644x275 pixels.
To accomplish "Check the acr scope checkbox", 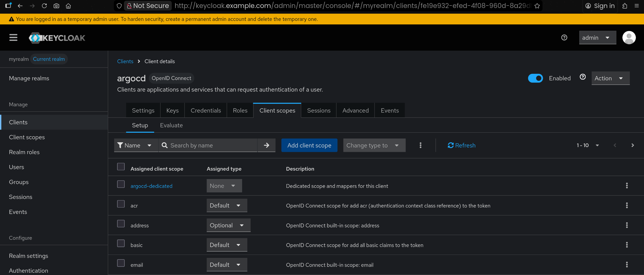I will point(121,204).
